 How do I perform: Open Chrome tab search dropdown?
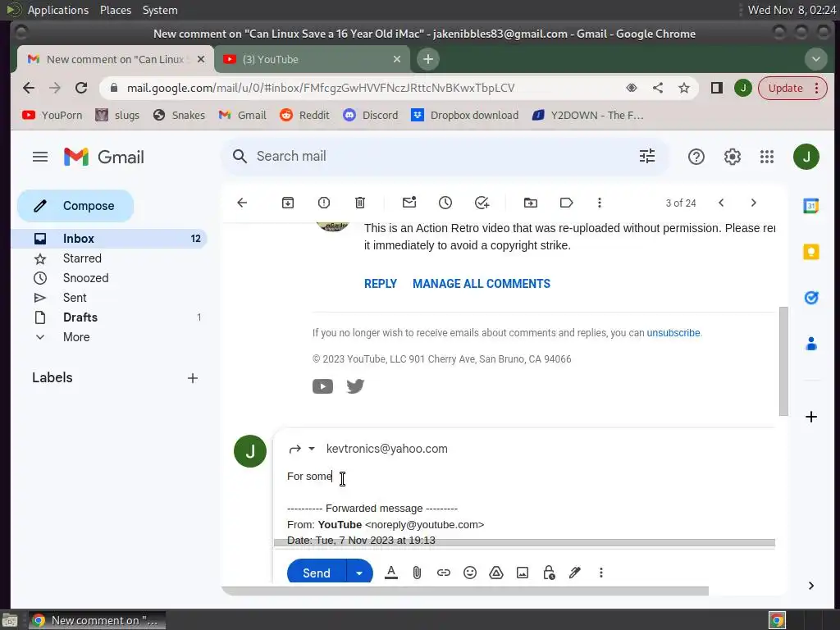816,59
